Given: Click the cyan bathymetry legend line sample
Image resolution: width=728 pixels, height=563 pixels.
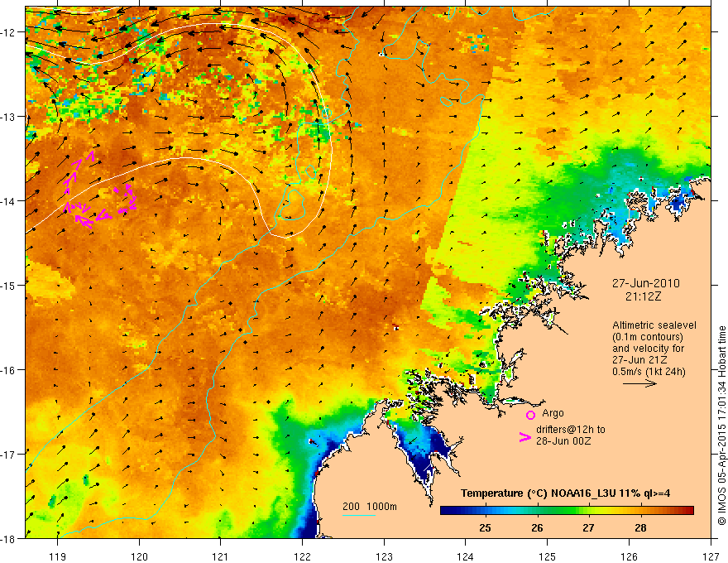Looking at the screenshot, I should 359,515.
